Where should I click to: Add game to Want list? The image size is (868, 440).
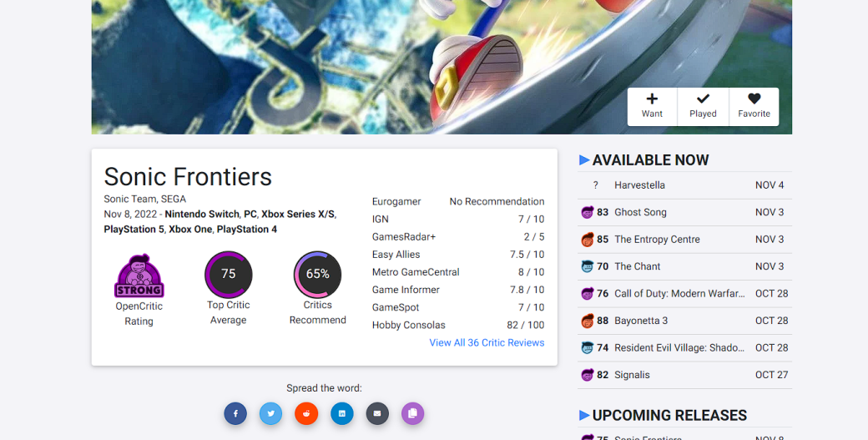(652, 106)
